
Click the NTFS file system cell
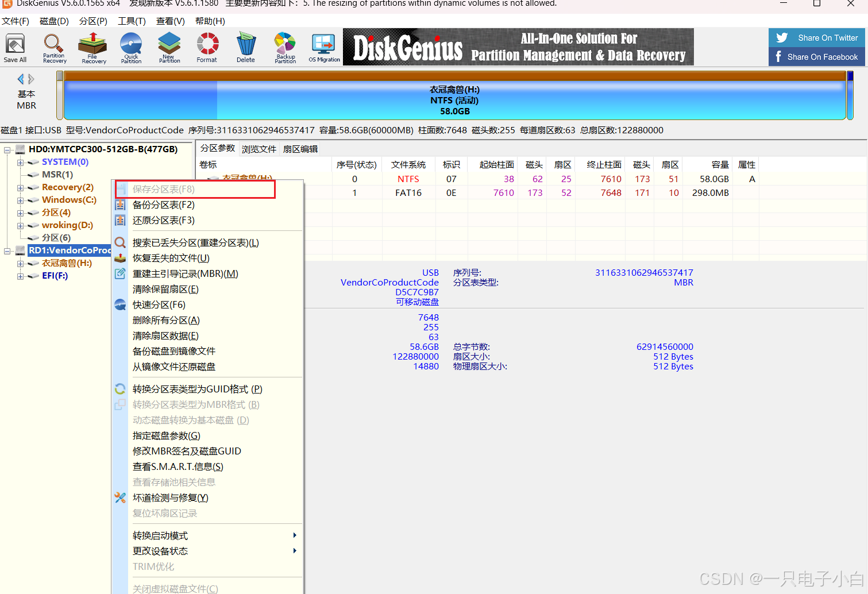point(408,179)
